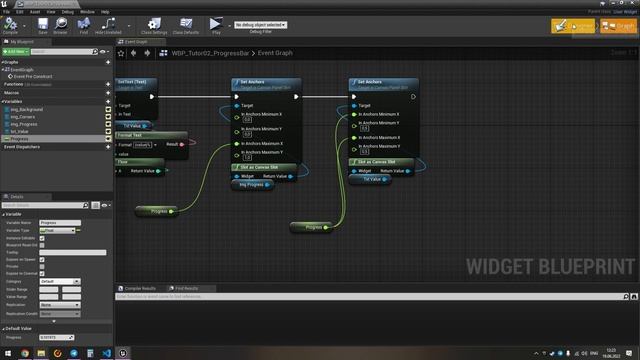Start Play in the toolbar

pyautogui.click(x=216, y=25)
